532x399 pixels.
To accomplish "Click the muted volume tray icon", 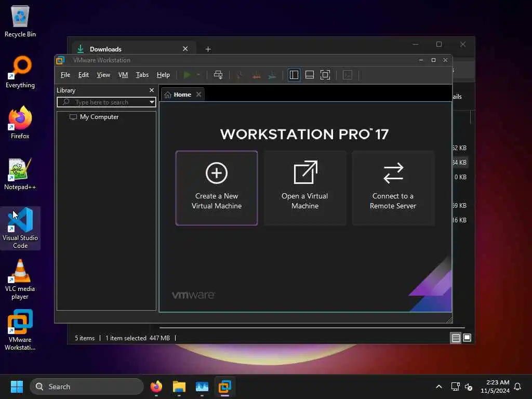I will click(469, 387).
